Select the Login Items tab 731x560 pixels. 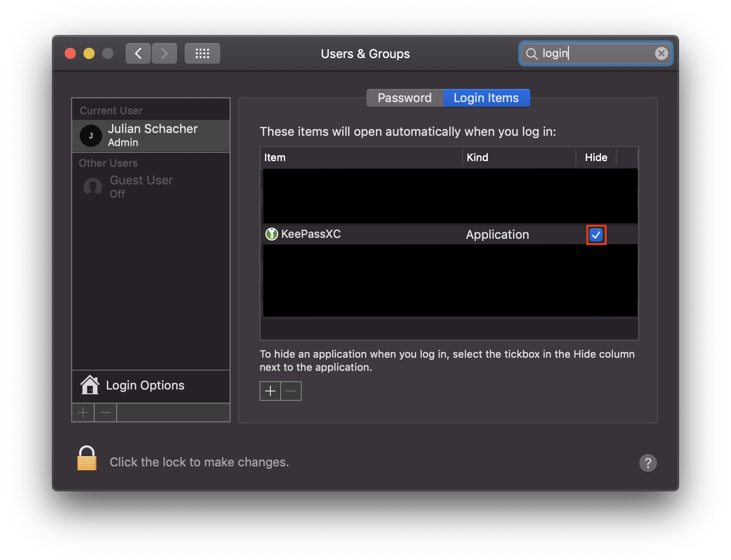(485, 98)
